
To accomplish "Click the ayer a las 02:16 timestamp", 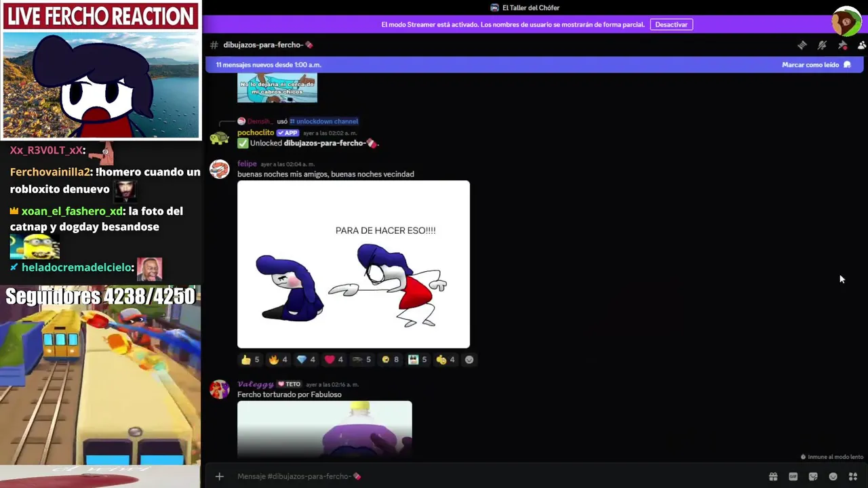I will [332, 385].
